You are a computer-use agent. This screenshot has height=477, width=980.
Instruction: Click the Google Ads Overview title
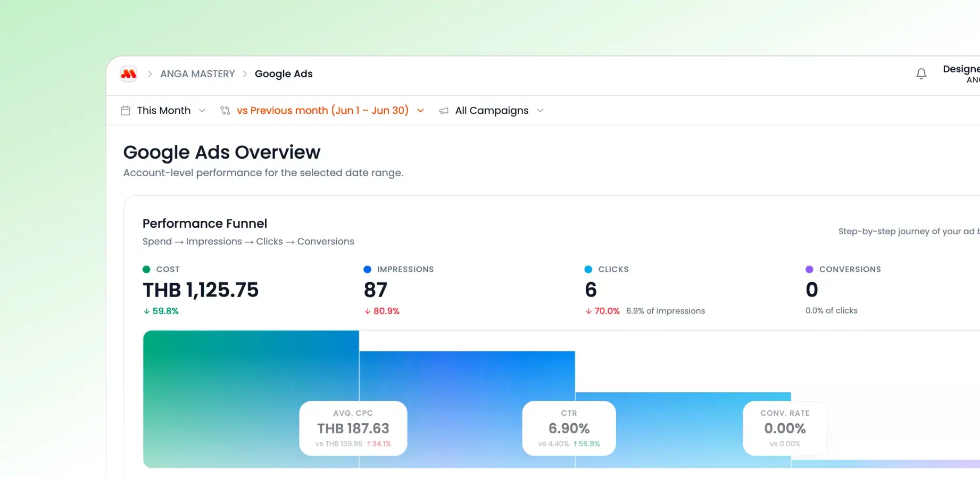[x=222, y=152]
